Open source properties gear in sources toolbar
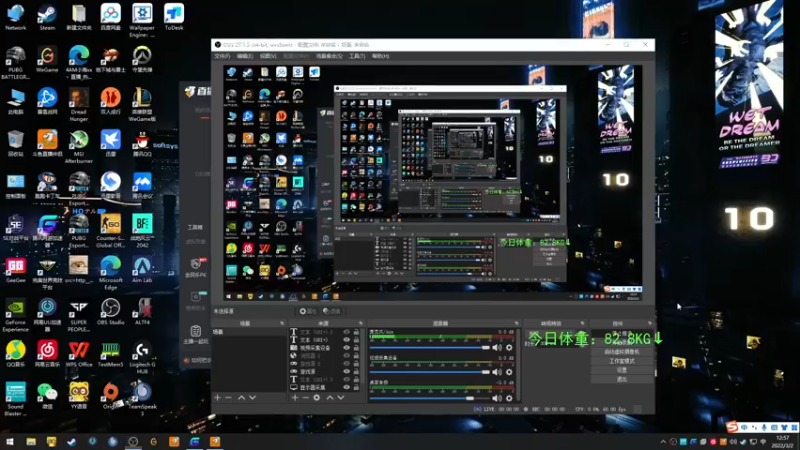 pos(317,397)
